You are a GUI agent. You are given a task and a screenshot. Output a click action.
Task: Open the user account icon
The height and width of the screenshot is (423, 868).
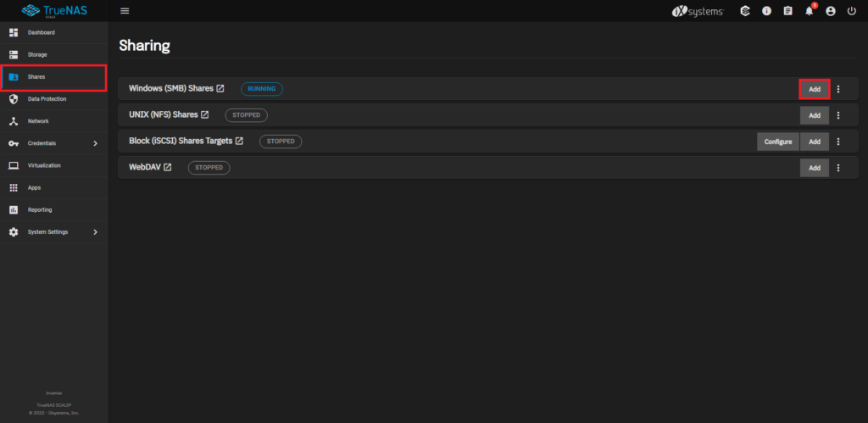click(x=830, y=11)
